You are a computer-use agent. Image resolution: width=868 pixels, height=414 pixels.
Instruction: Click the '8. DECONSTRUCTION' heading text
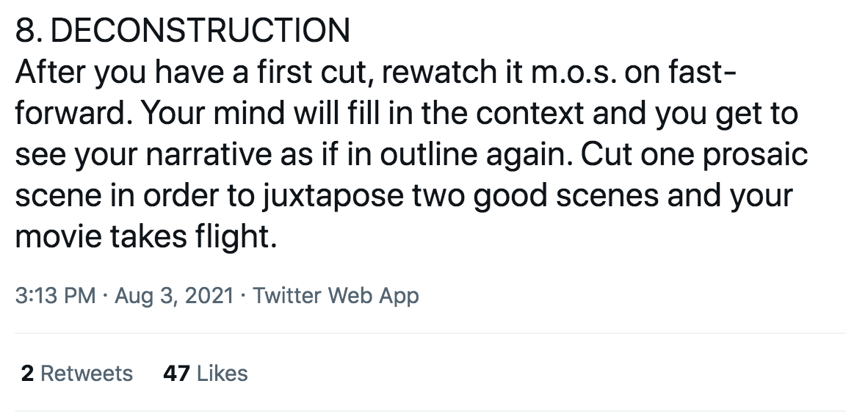pyautogui.click(x=182, y=30)
